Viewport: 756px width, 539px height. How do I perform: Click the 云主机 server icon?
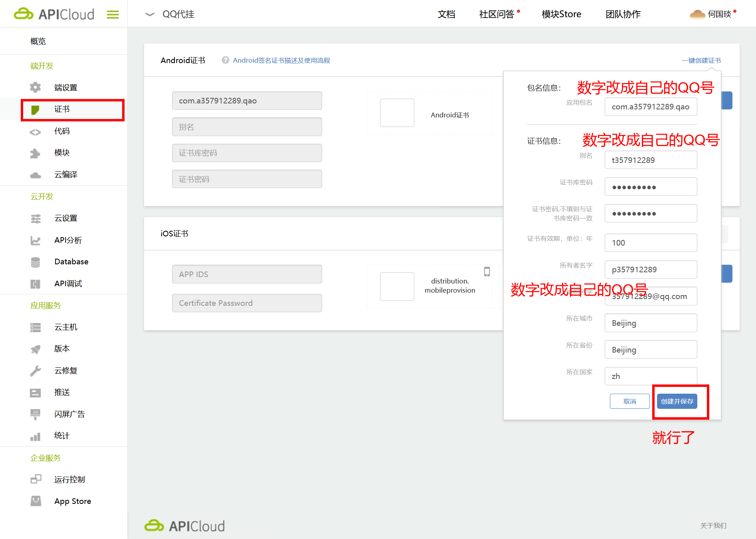tap(36, 327)
